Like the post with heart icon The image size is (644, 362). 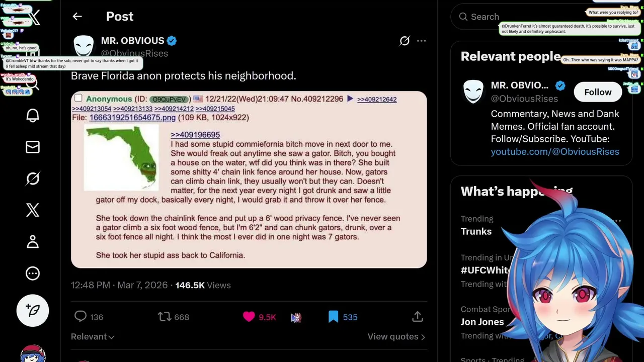click(x=249, y=317)
